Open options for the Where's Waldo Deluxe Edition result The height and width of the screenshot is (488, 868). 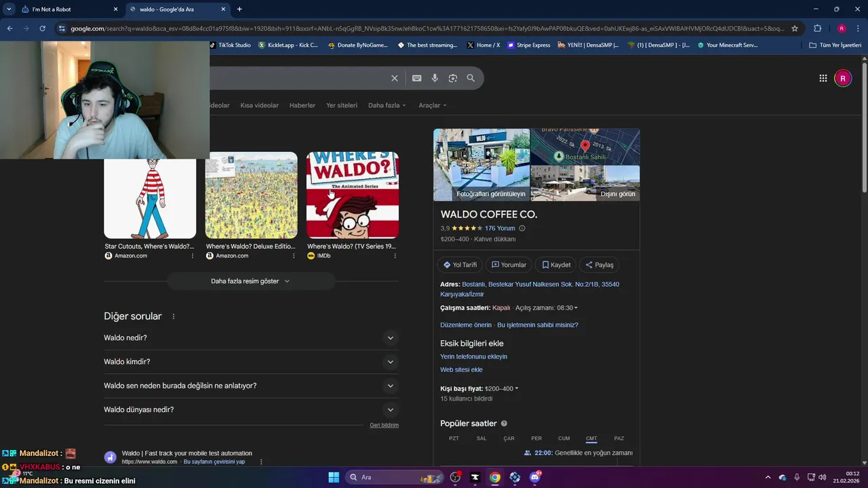point(294,256)
